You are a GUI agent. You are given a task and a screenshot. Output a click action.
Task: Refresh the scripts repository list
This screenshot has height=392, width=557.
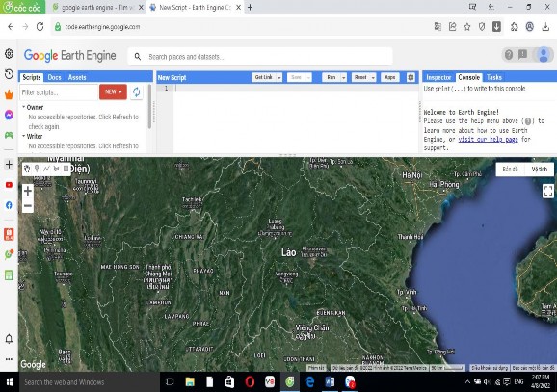tap(137, 92)
